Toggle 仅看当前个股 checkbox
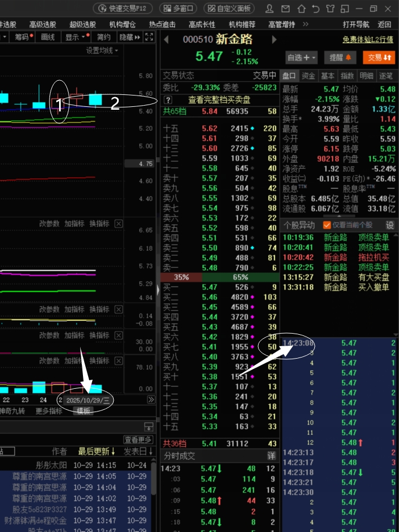This screenshot has width=399, height=532. pyautogui.click(x=327, y=225)
